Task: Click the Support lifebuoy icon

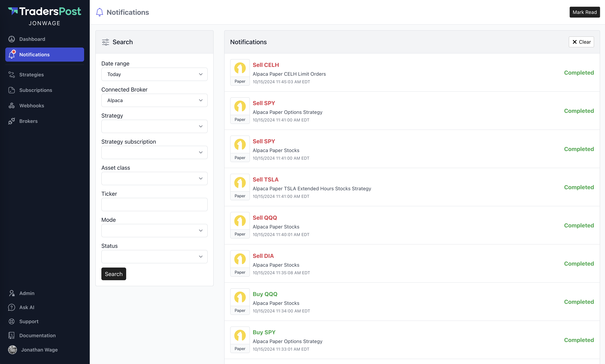Action: 11,321
